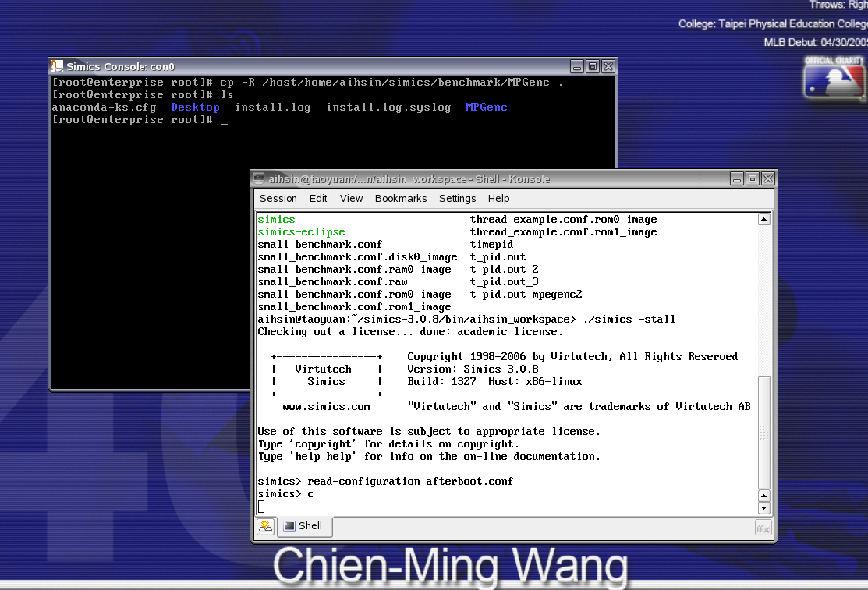This screenshot has width=868, height=590.
Task: Click 'Version: Simics 3.0.8' line
Action: click(x=473, y=369)
